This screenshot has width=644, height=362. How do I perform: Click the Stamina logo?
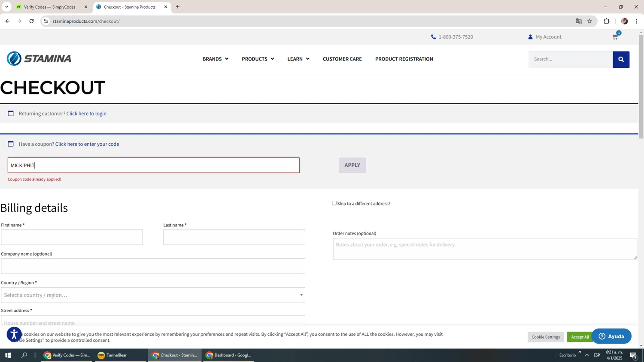click(x=39, y=58)
